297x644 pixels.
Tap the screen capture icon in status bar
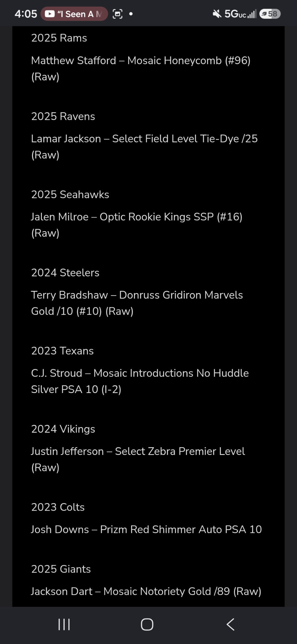118,14
